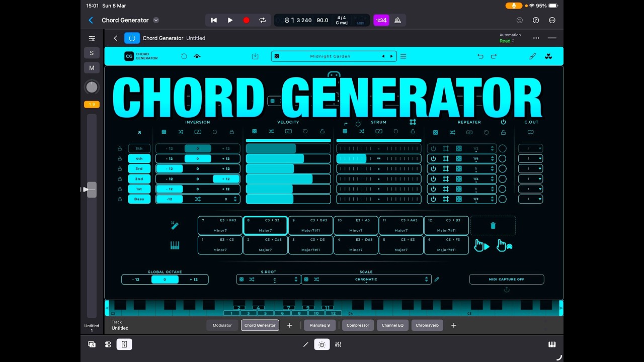
Task: Click the 1st row repeater dice icon
Action: (x=459, y=189)
